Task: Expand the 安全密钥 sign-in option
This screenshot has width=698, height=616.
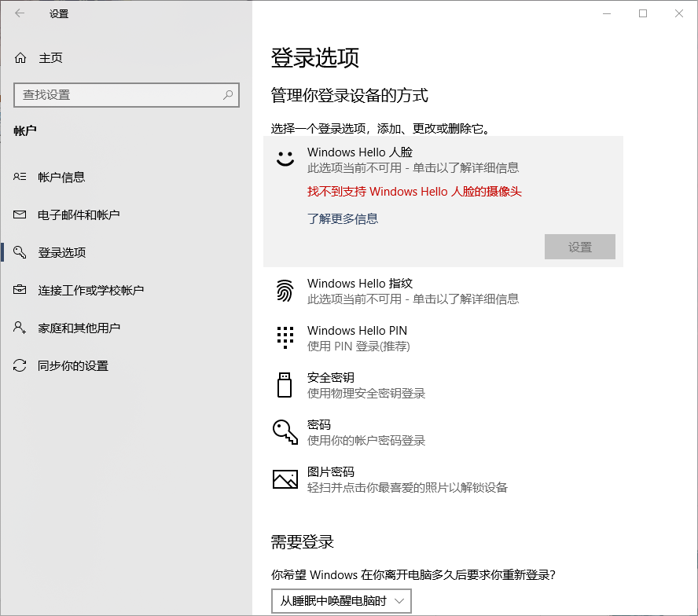Action: [443, 385]
